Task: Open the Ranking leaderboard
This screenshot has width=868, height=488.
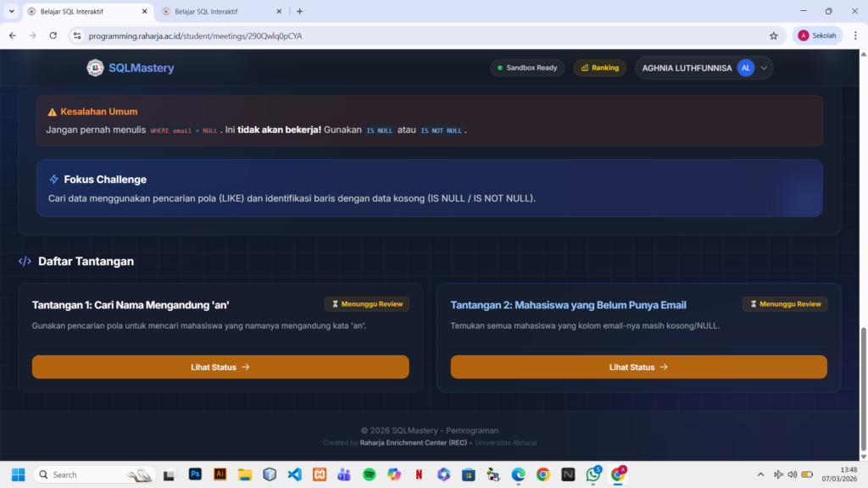Action: (x=599, y=68)
